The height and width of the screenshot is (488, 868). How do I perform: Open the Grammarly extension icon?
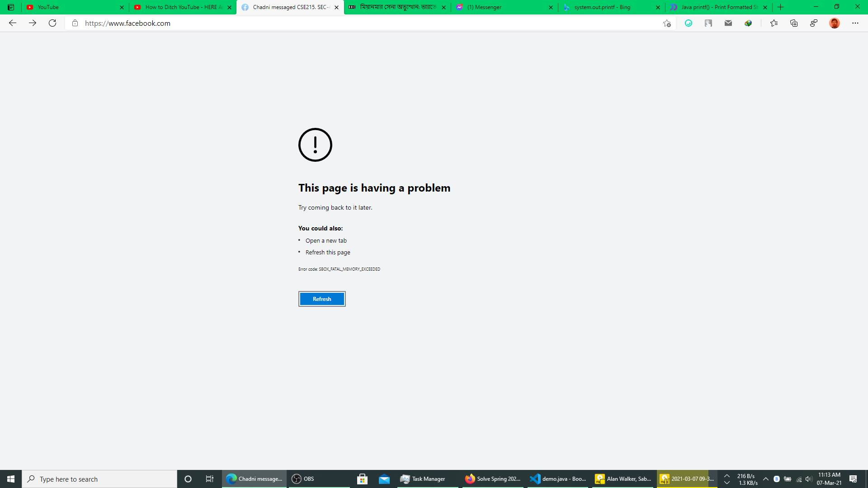pos(689,23)
